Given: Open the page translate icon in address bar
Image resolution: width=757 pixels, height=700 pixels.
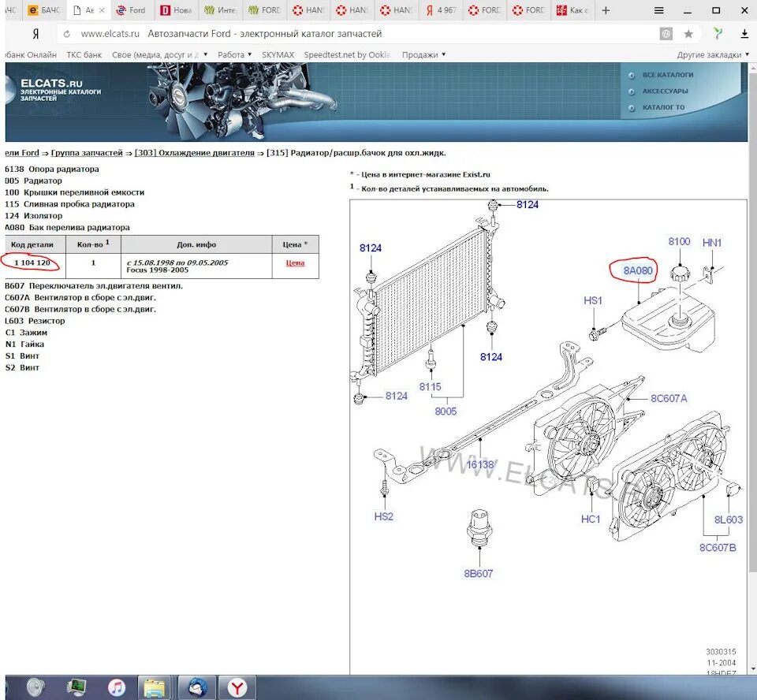Looking at the screenshot, I should coord(666,34).
